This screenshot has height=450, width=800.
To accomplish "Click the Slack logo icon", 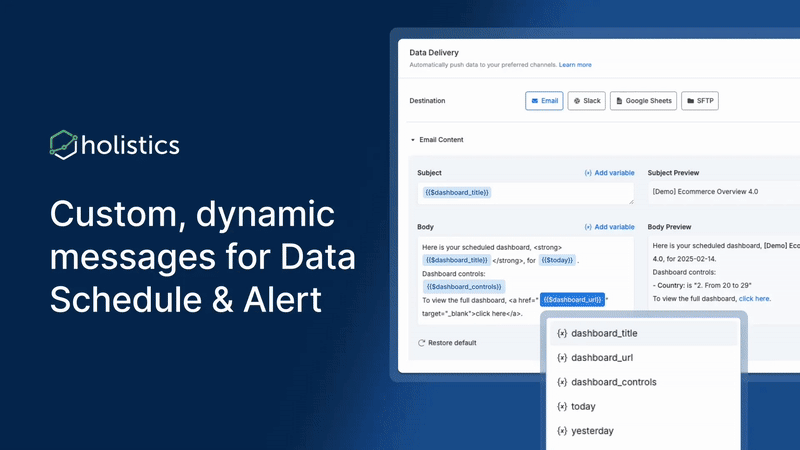I will tap(577, 101).
